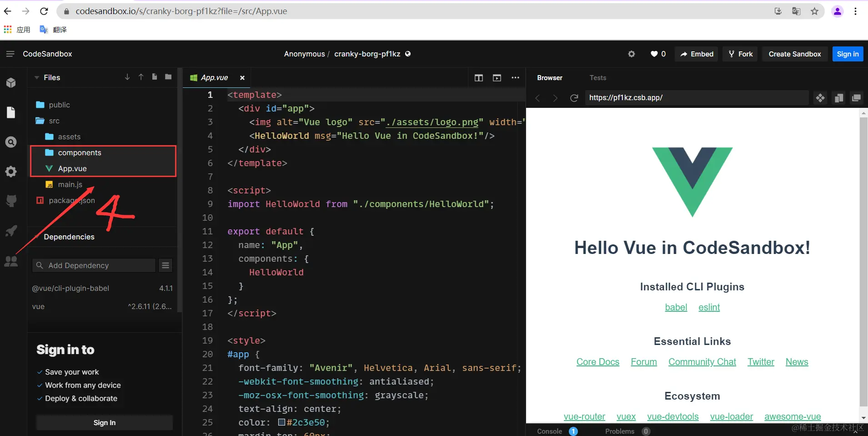
Task: Create a new folder in Files panel
Action: tap(168, 77)
